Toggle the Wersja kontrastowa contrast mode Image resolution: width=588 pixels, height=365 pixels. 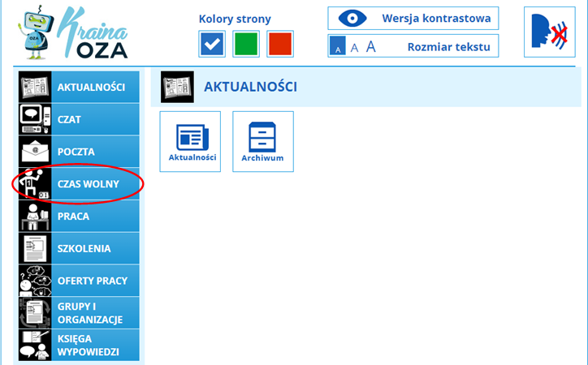tap(413, 18)
